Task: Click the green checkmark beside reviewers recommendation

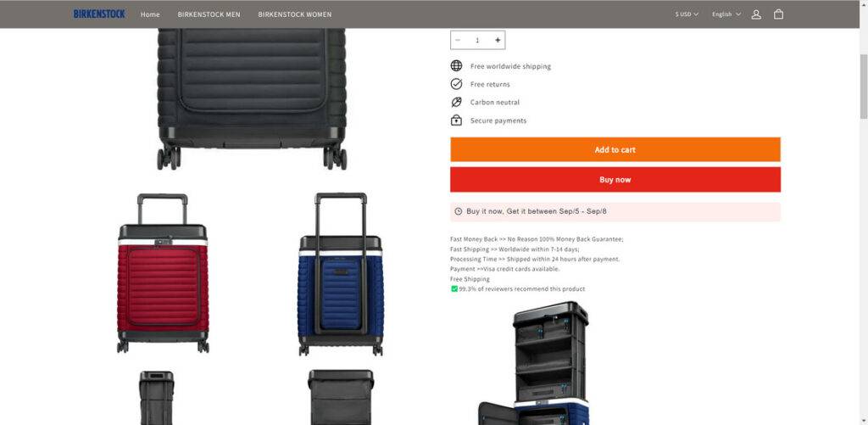Action: 454,288
